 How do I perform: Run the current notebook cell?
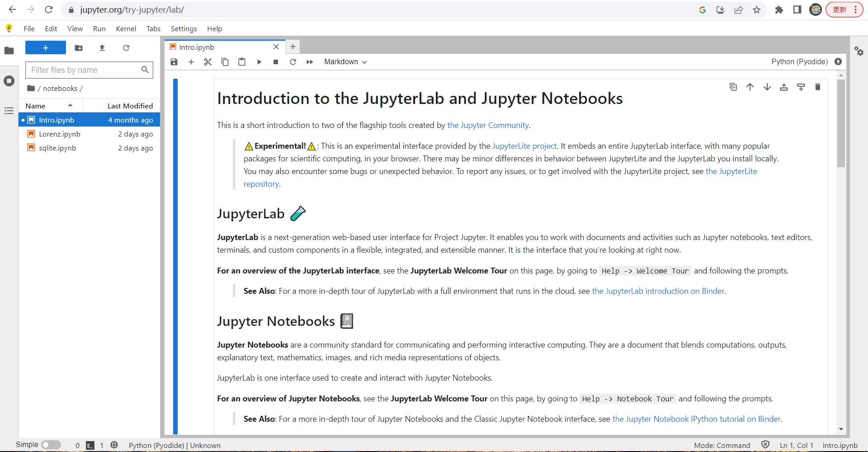tap(259, 62)
